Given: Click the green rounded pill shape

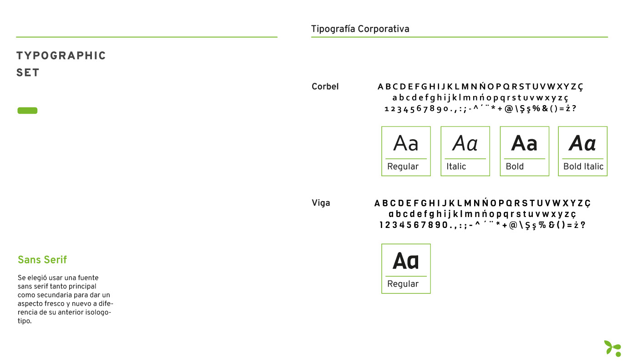Looking at the screenshot, I should coord(27,111).
